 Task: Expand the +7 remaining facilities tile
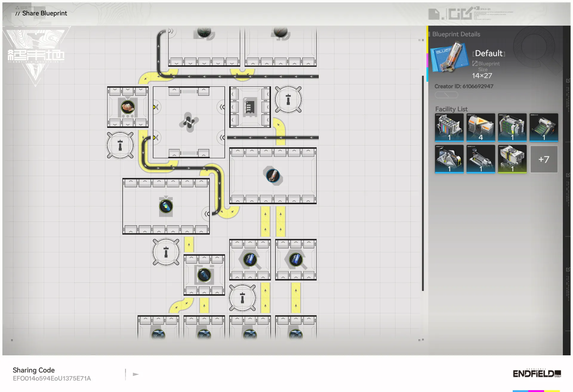(544, 159)
